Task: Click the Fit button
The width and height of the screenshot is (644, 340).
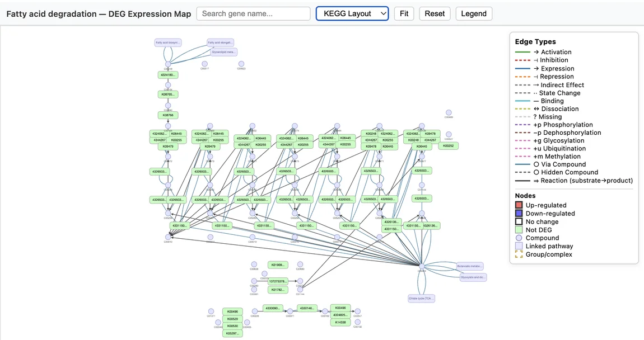Action: pos(404,13)
